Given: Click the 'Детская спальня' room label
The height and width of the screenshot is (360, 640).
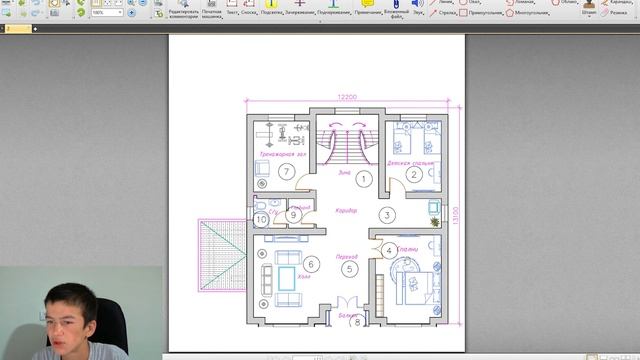Looking at the screenshot, I should (x=410, y=163).
